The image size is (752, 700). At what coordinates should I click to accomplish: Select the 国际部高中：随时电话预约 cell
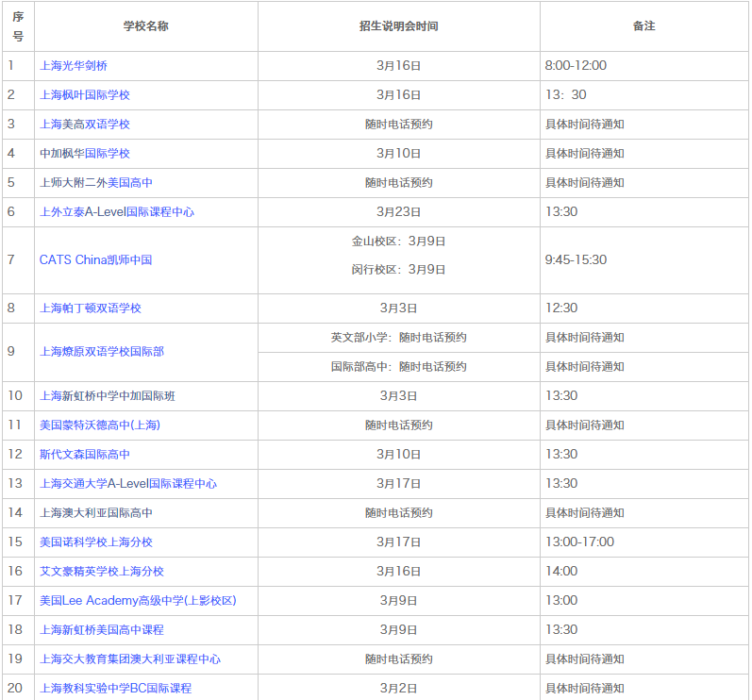[x=398, y=367]
